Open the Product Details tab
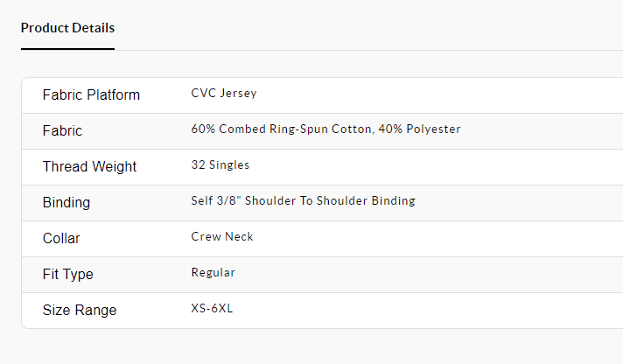 (67, 28)
